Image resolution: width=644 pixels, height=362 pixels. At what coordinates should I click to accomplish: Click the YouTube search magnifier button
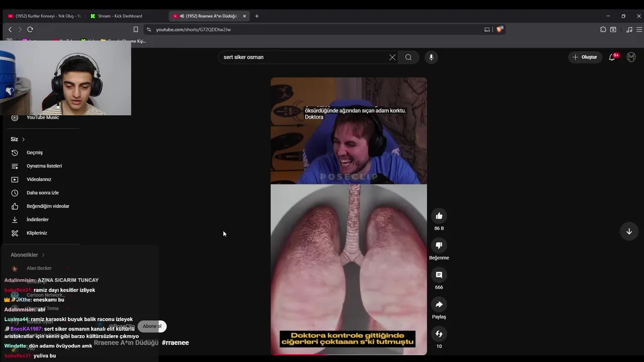pos(409,57)
